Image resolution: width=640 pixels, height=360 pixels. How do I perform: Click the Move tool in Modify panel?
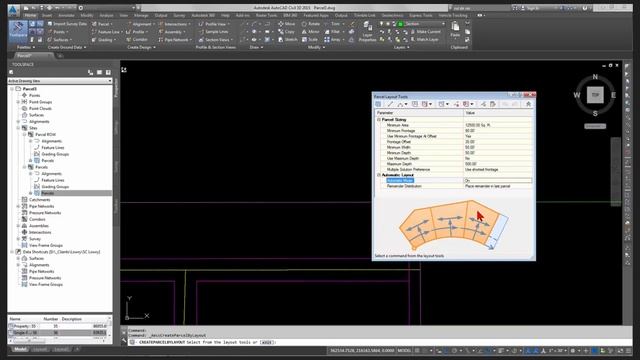pos(287,24)
